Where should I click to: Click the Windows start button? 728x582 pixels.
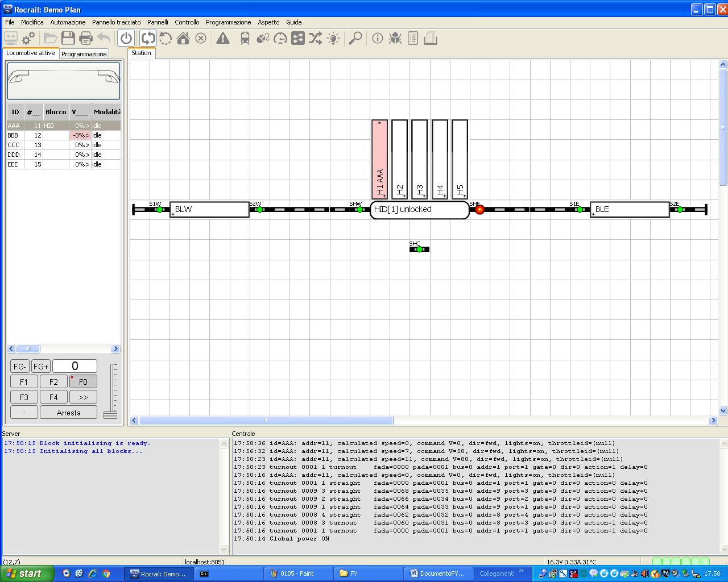[27, 573]
